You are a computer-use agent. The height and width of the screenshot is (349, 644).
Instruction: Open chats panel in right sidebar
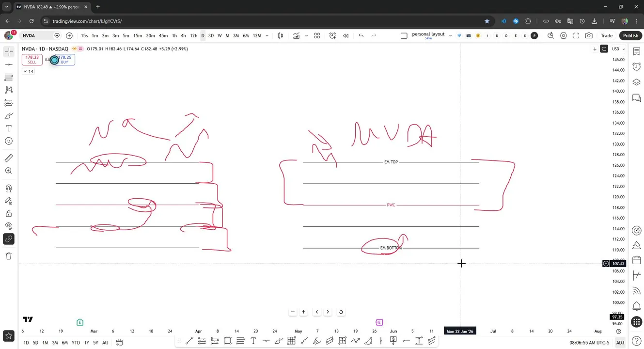tap(637, 98)
